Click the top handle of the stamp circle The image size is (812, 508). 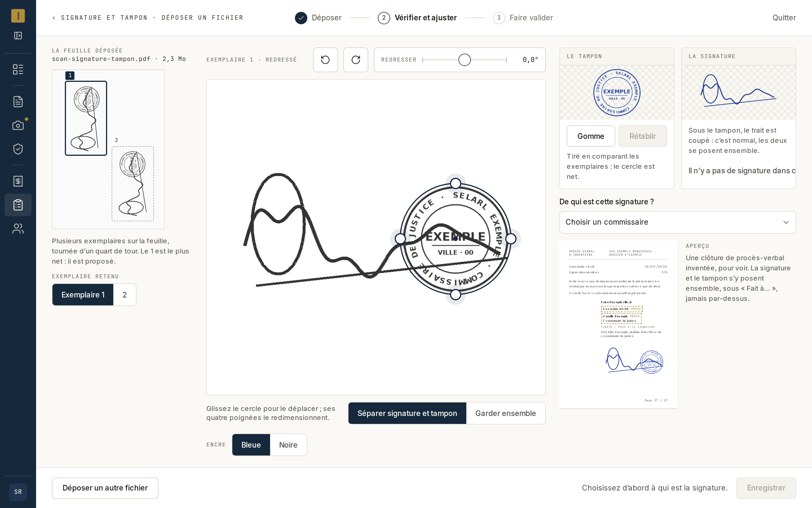[455, 183]
